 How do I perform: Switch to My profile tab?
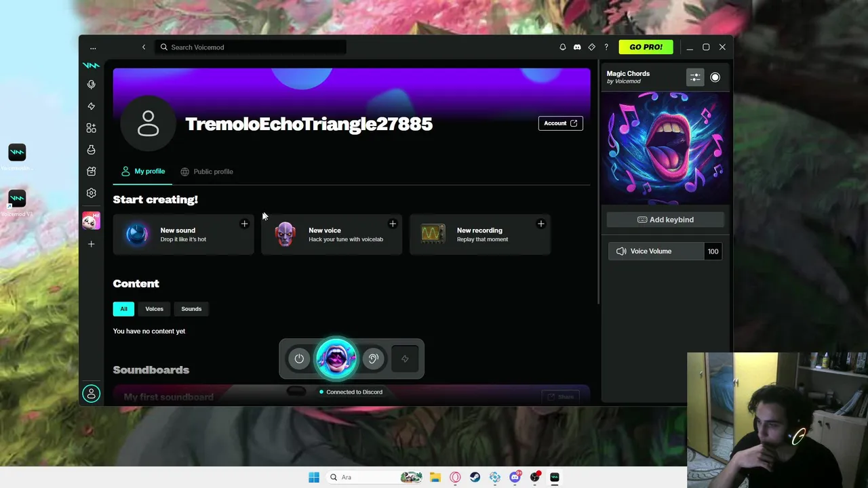pos(143,171)
